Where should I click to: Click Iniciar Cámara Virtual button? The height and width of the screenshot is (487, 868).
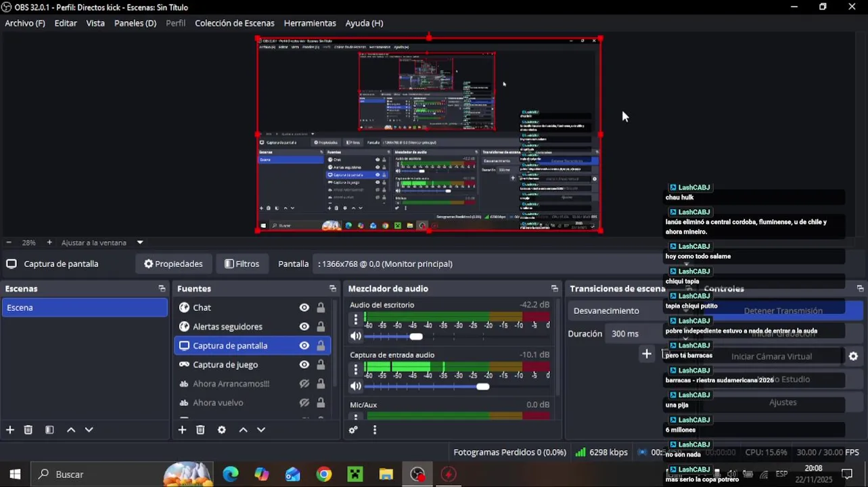point(771,356)
